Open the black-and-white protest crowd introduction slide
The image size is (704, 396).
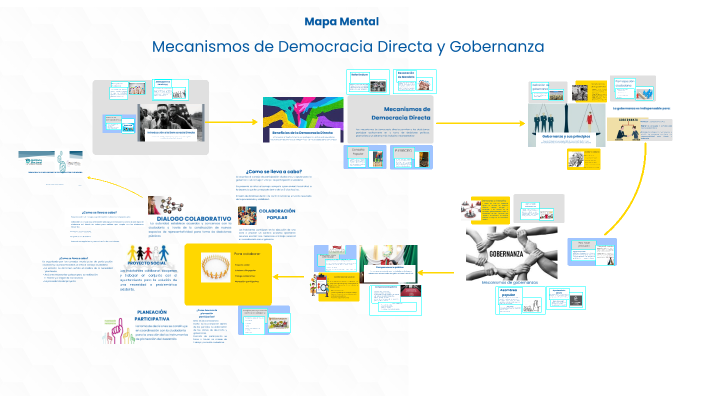(x=171, y=123)
